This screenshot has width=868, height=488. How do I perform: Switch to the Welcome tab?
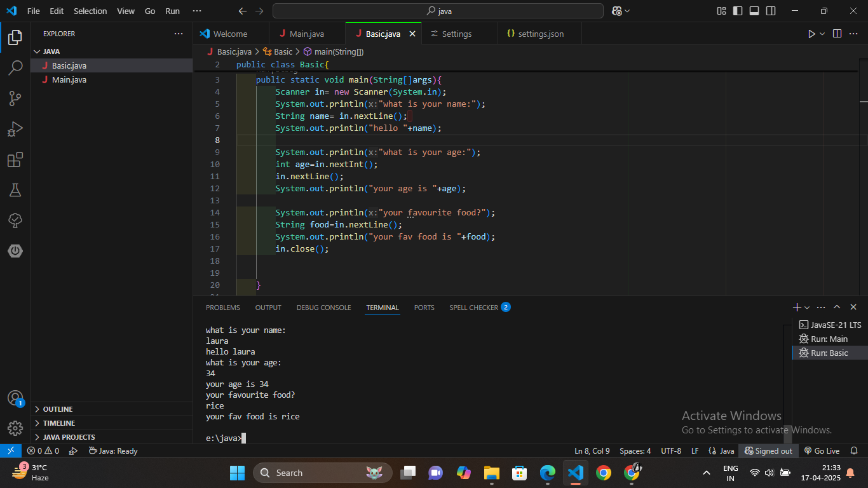point(230,34)
